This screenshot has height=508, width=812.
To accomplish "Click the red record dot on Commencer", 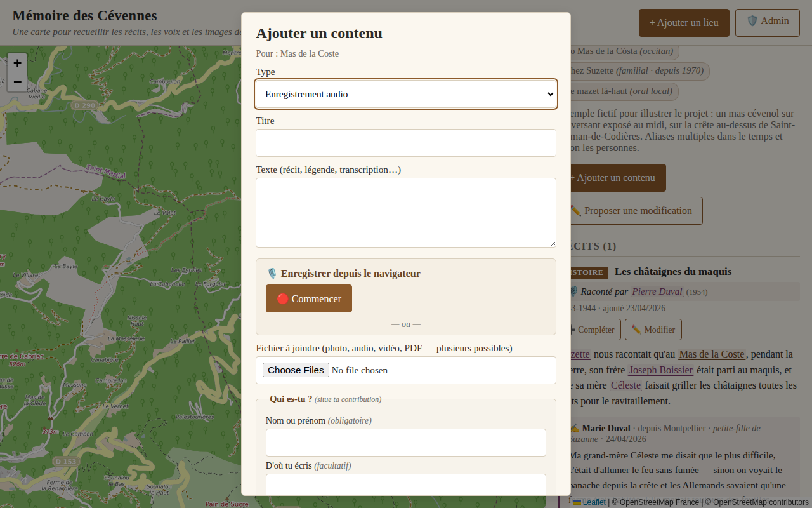I will (x=282, y=298).
